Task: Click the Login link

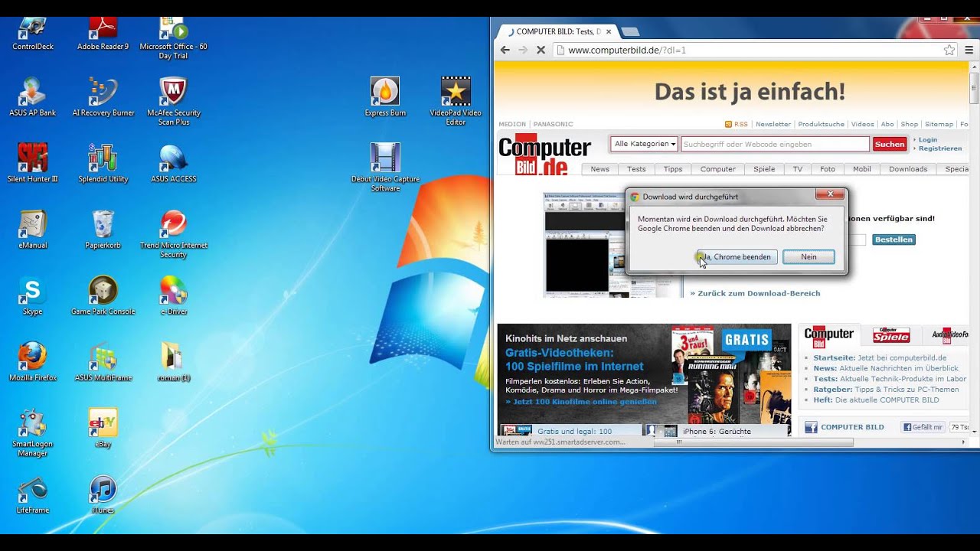Action: pyautogui.click(x=928, y=140)
